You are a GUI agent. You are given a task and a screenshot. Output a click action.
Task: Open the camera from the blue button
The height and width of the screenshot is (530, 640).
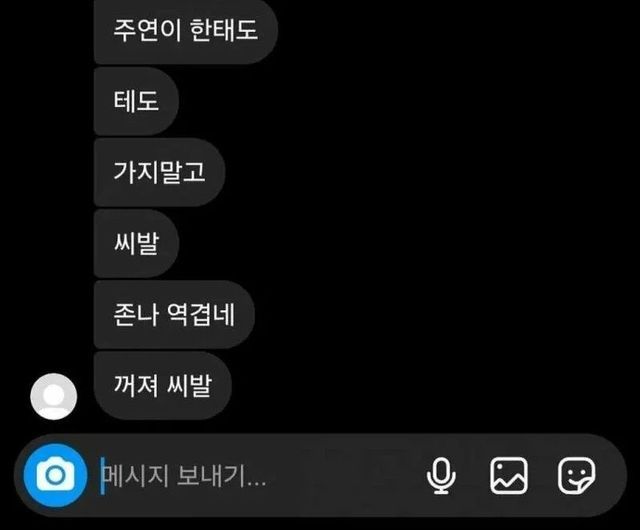tap(55, 475)
